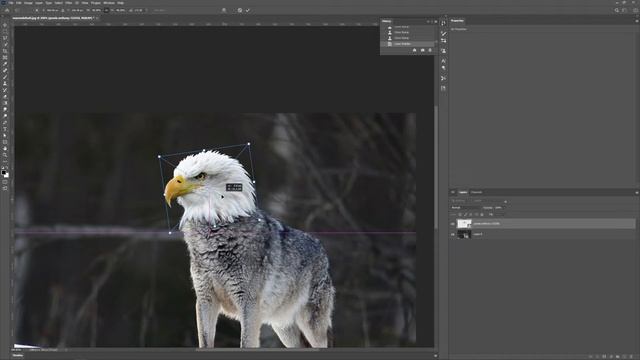This screenshot has height=360, width=640.
Task: Select the Rectangle shape tool
Action: point(5,142)
